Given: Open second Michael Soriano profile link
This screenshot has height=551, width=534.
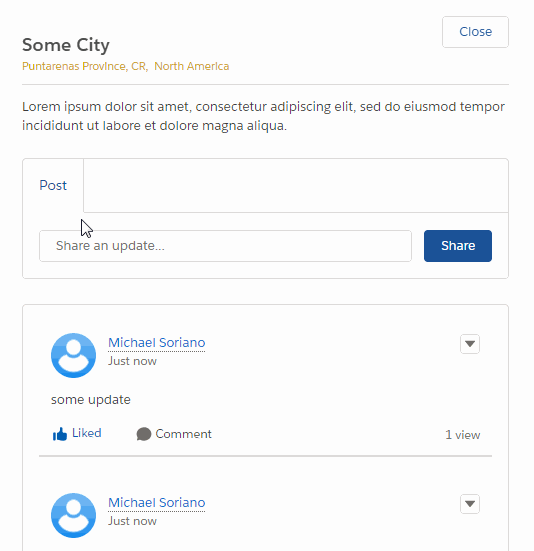Looking at the screenshot, I should pyautogui.click(x=157, y=503).
